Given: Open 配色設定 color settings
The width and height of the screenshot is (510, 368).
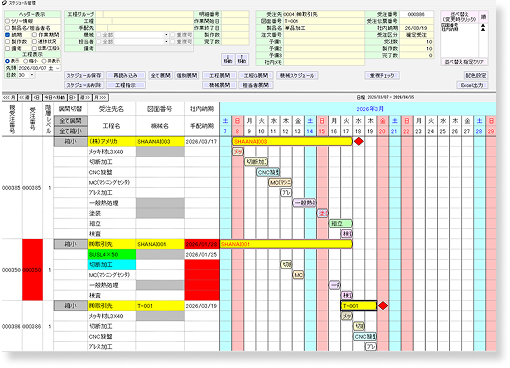Looking at the screenshot, I should (476, 76).
